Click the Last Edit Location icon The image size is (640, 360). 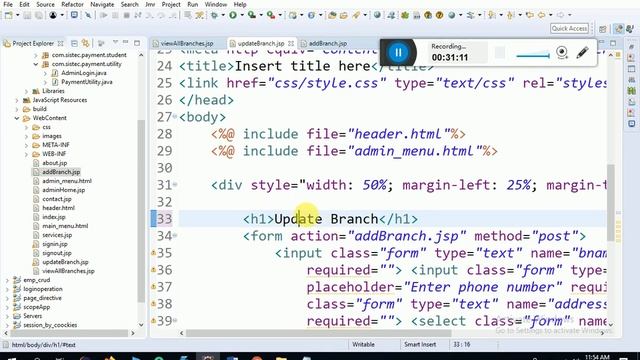(x=530, y=15)
